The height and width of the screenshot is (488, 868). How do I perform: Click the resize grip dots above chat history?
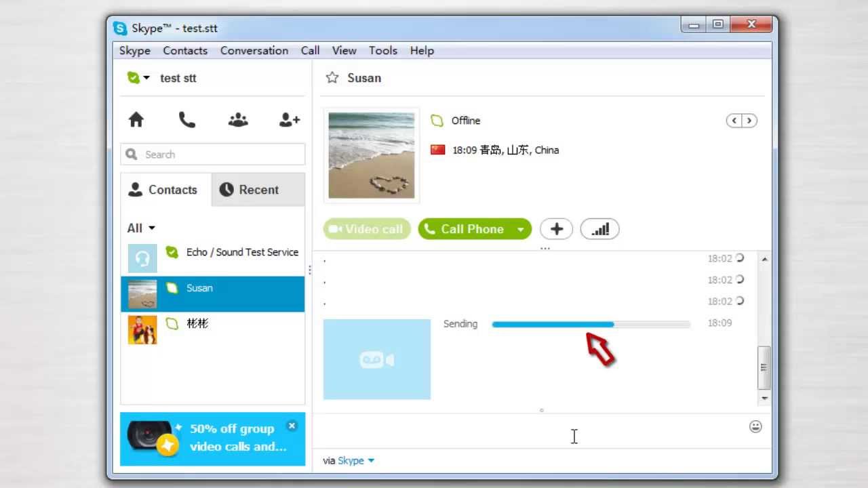[x=545, y=249]
